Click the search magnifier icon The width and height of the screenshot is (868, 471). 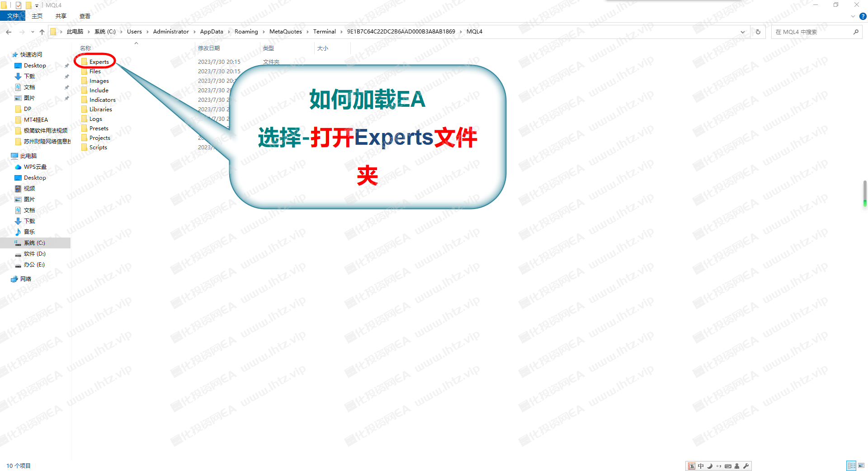[856, 32]
